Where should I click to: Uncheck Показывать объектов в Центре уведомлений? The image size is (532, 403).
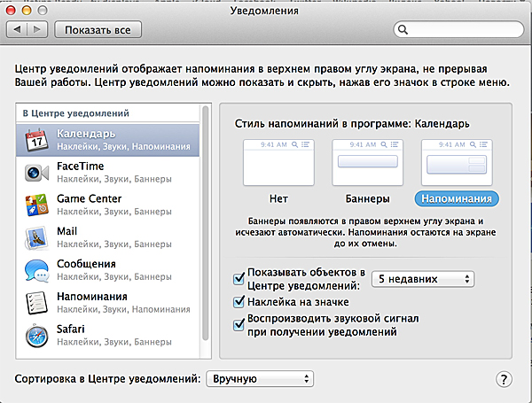click(x=239, y=279)
